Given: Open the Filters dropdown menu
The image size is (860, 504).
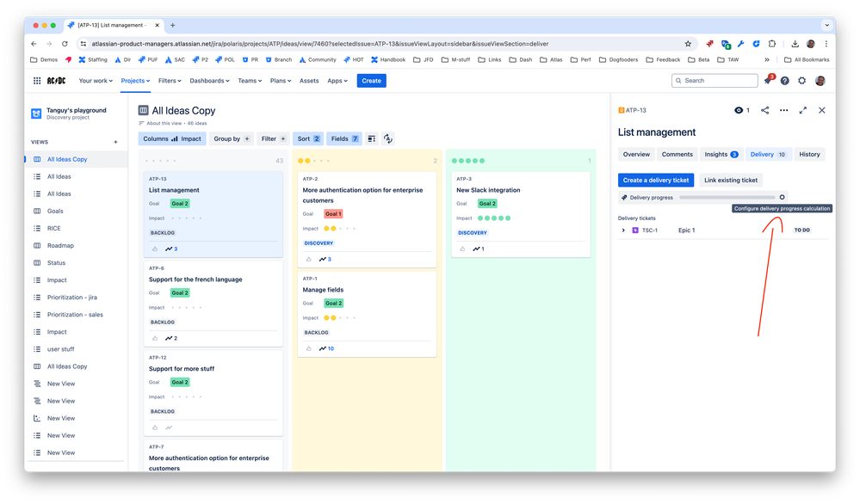Looking at the screenshot, I should click(170, 81).
